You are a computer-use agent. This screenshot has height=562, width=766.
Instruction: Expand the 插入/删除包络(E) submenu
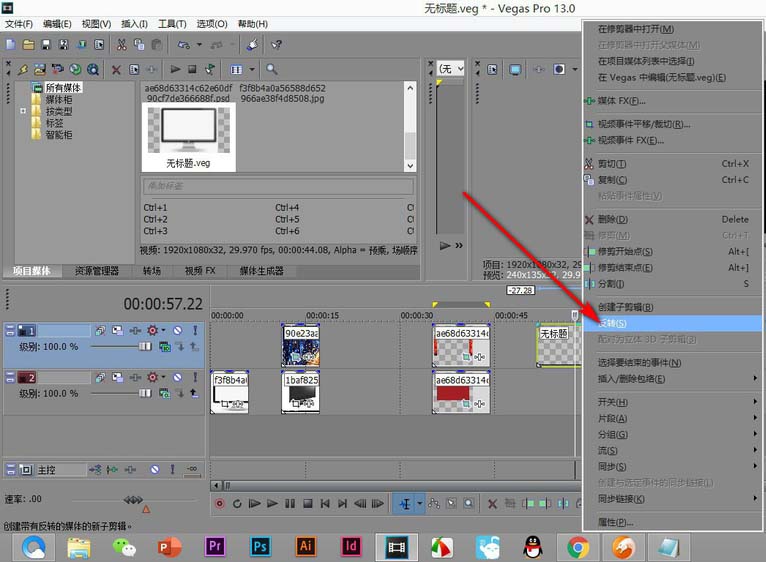tap(672, 379)
